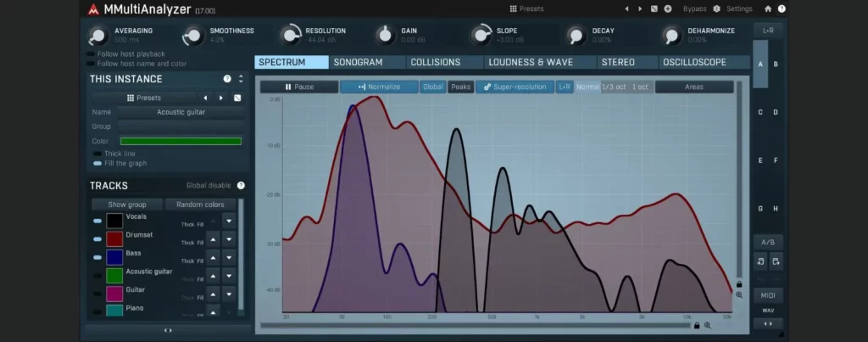This screenshot has width=868, height=342.
Task: Click the lock icon below the spectrum graph
Action: click(x=696, y=325)
